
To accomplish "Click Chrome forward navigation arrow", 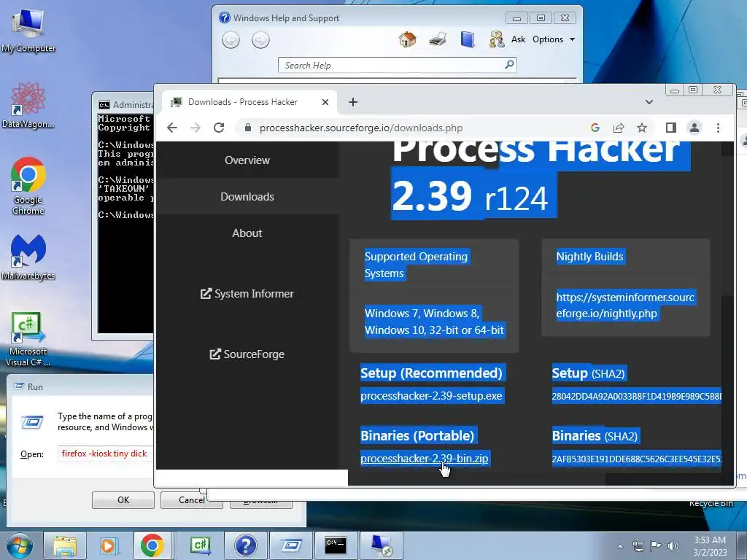I will (x=196, y=128).
